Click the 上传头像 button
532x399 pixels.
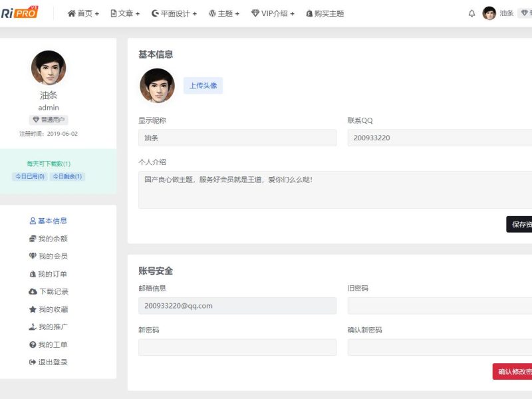pos(203,86)
